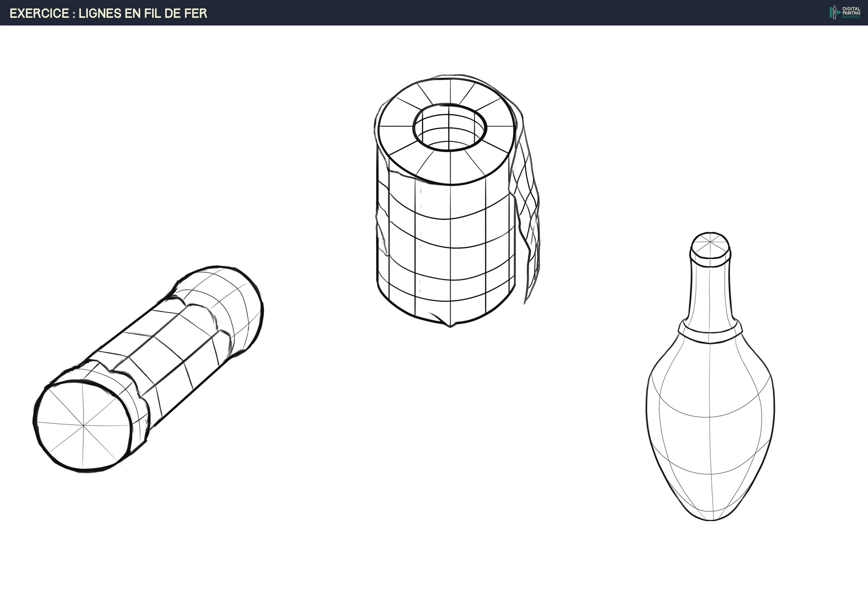The image size is (868, 614).
Task: Click the dark header bar's empty middle area
Action: (x=492, y=13)
